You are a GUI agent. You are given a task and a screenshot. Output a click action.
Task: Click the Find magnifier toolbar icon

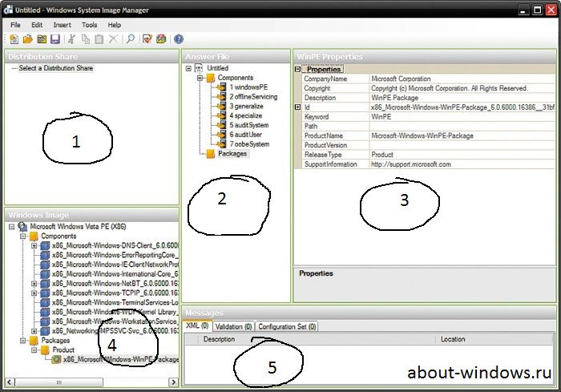131,39
